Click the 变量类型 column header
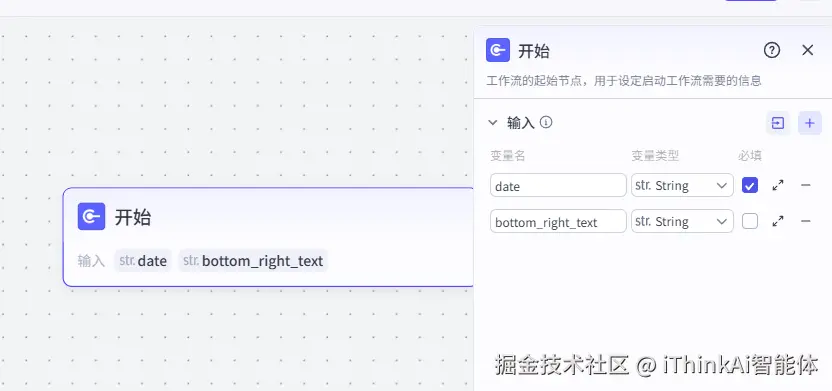The height and width of the screenshot is (391, 832). [x=655, y=155]
